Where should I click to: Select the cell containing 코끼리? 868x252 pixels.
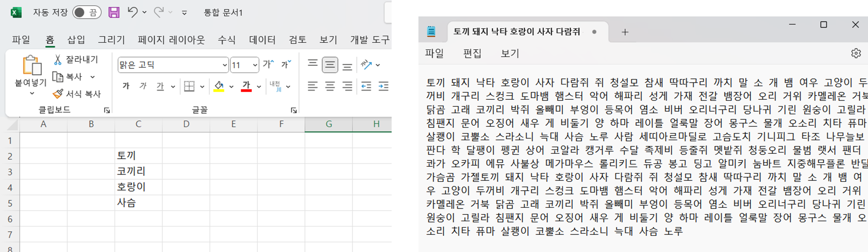click(x=138, y=171)
